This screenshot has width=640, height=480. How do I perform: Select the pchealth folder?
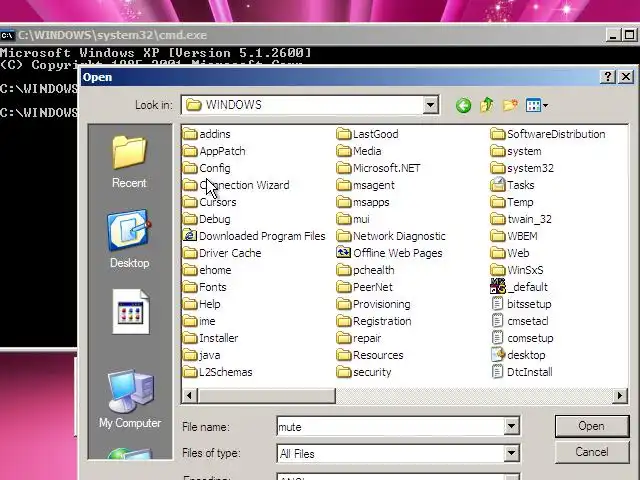tap(366, 270)
